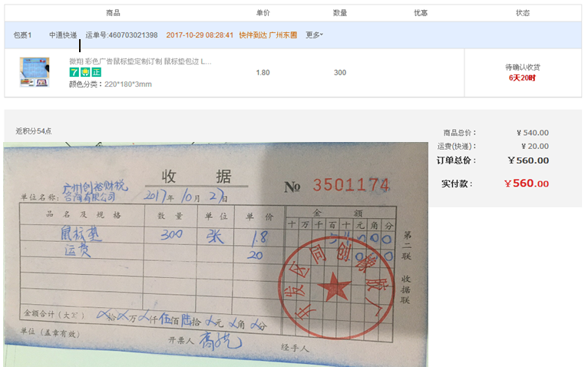The height and width of the screenshot is (367, 588).
Task: Click the 中通快递 courier name
Action: click(x=63, y=35)
